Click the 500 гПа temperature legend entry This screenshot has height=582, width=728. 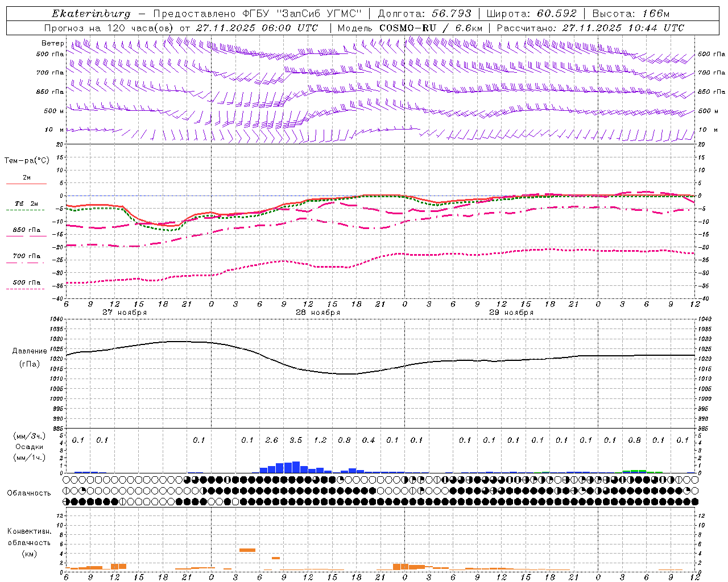pyautogui.click(x=26, y=285)
